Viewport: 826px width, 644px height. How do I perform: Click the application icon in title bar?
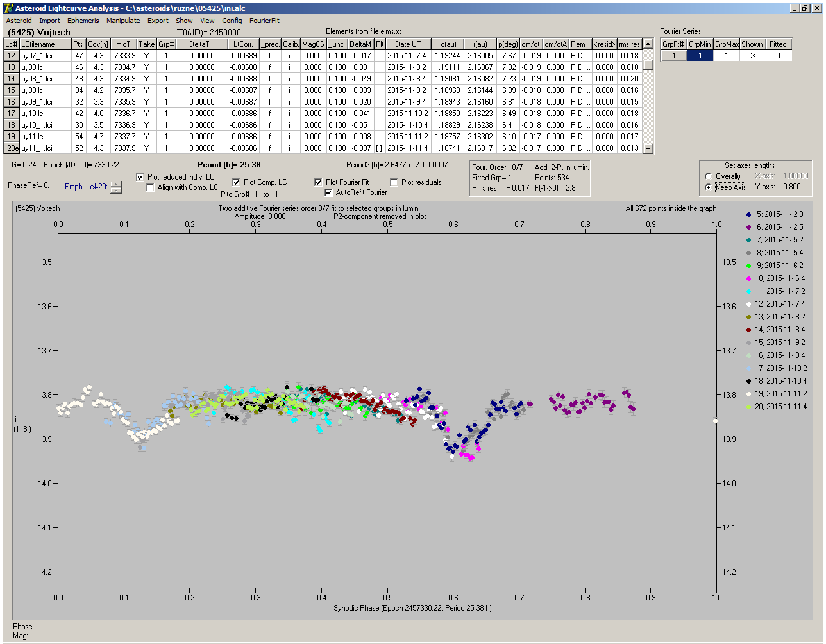(x=8, y=8)
